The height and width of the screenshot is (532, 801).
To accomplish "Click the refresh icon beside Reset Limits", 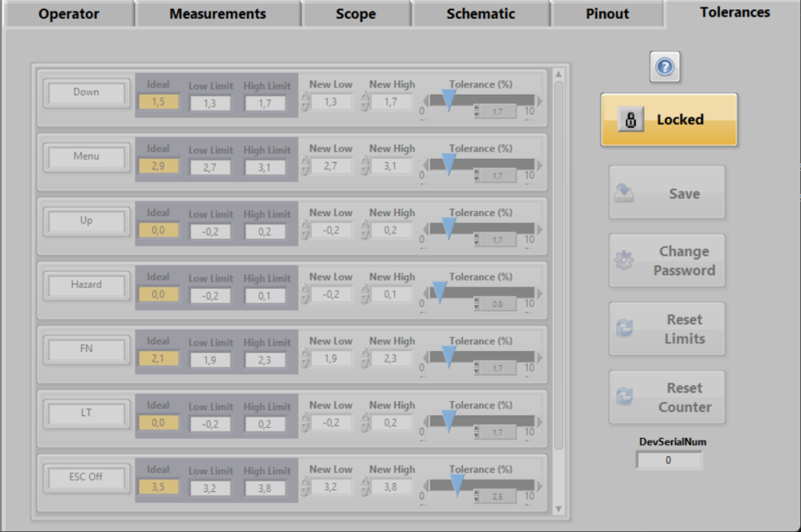I will 624,329.
